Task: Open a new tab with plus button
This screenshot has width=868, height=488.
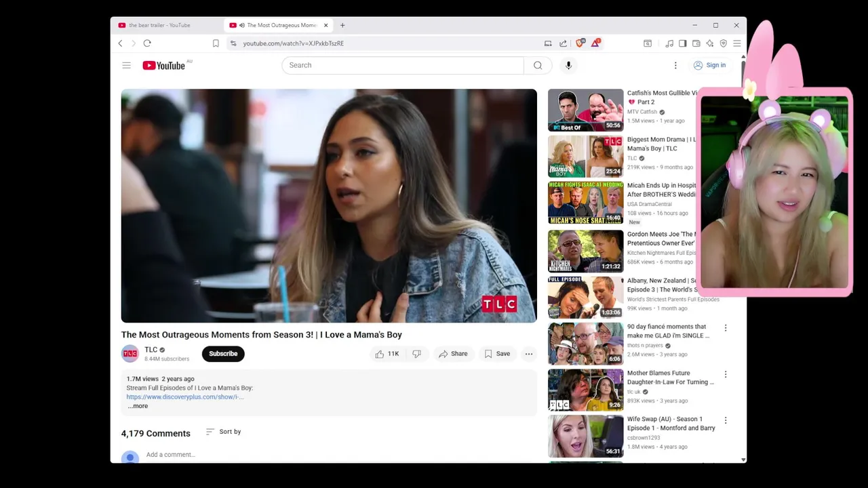Action: pyautogui.click(x=342, y=25)
